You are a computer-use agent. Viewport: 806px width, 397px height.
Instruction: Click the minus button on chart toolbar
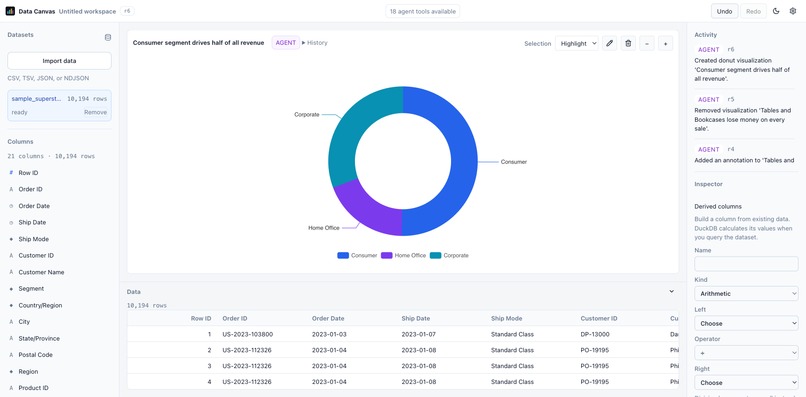tap(647, 44)
